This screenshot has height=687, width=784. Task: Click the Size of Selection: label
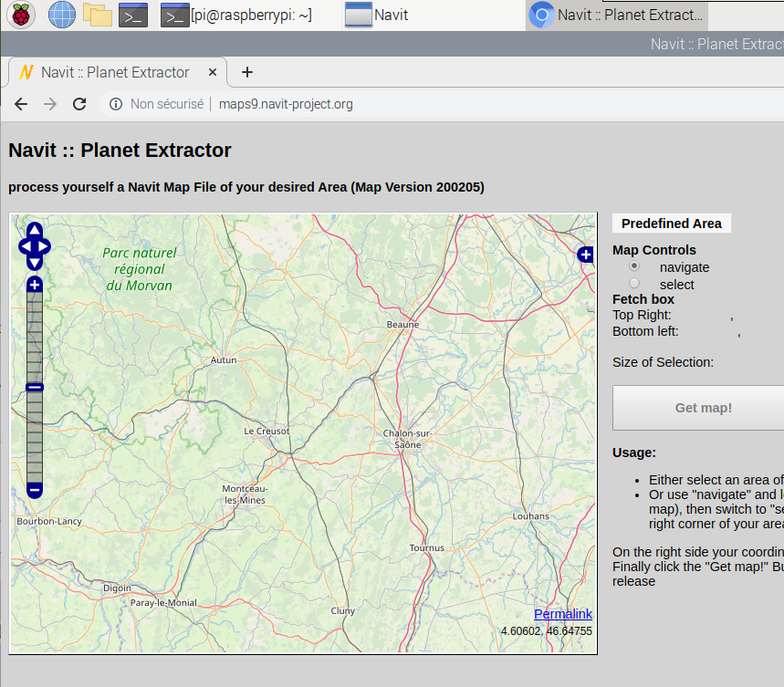[663, 362]
